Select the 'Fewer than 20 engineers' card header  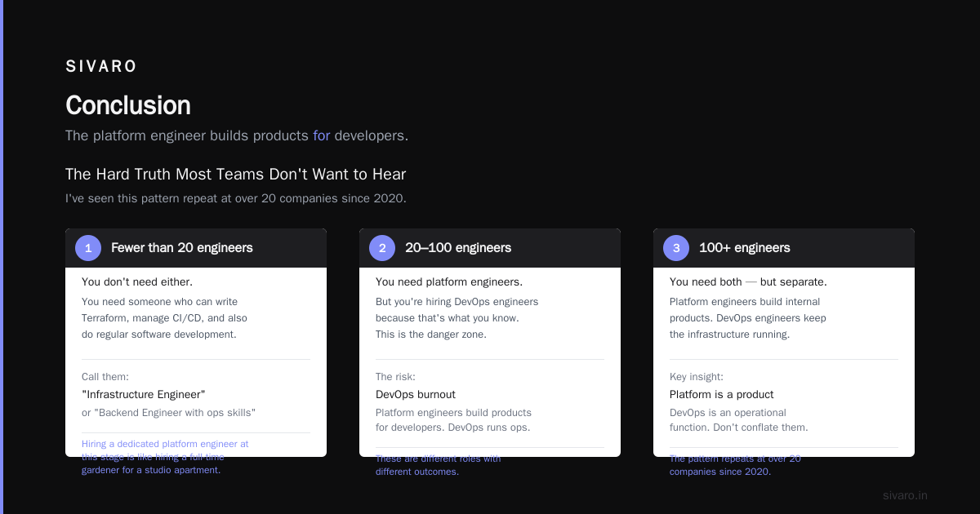tap(196, 248)
